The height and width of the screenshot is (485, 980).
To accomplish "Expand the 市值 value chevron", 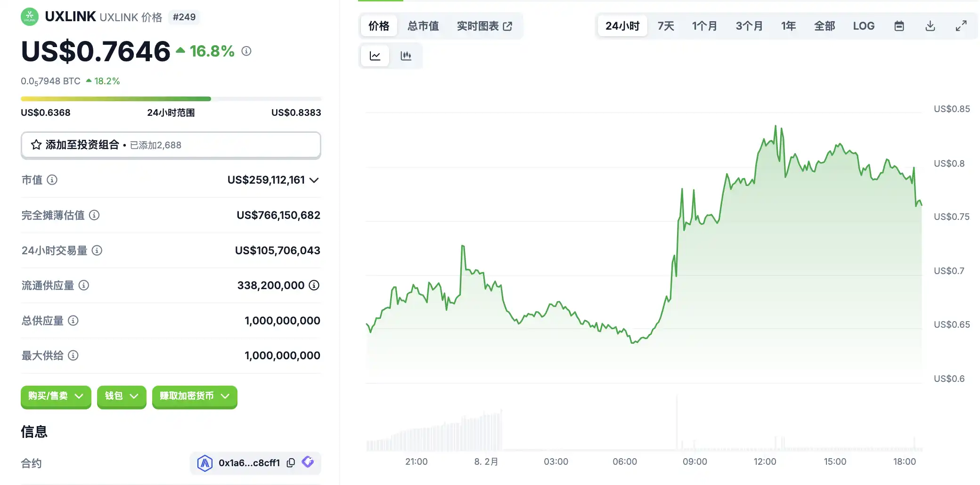I will (314, 180).
